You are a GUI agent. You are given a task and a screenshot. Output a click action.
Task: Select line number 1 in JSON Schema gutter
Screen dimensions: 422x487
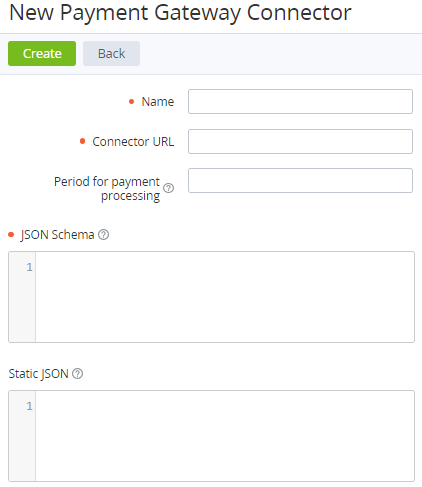[29, 267]
